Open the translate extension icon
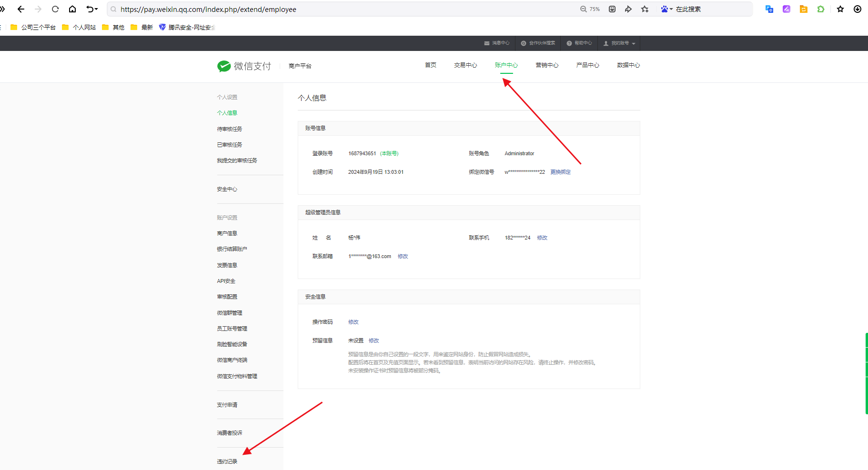Viewport: 868px width, 470px height. [769, 9]
